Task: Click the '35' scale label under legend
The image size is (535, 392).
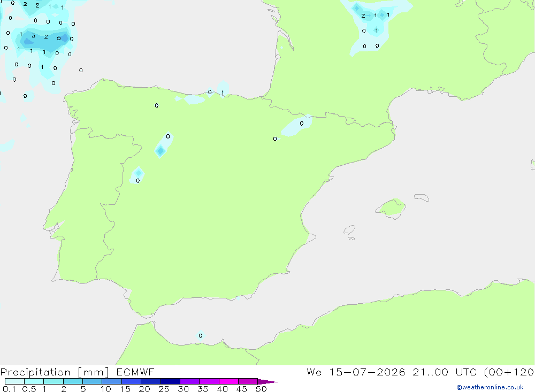Action: coord(203,389)
